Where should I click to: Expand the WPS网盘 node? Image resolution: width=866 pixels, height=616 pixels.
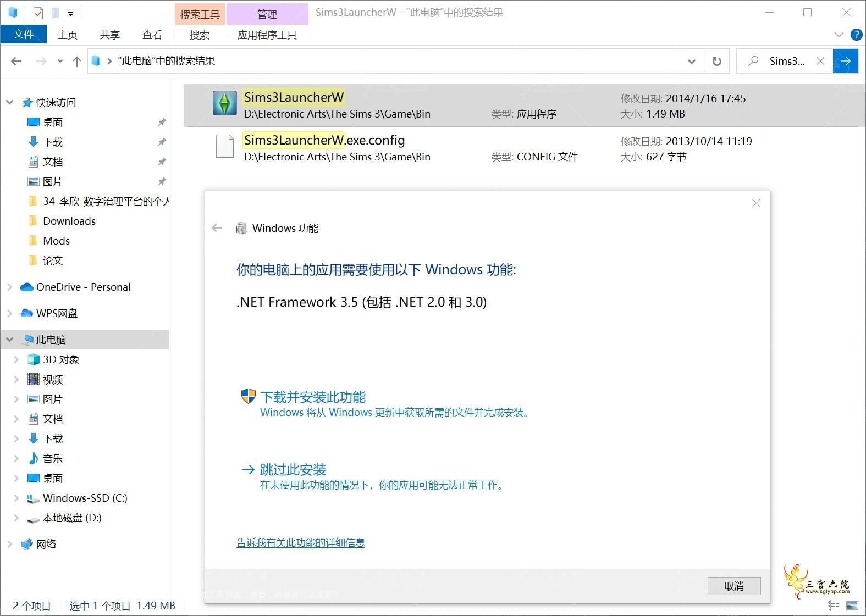(x=9, y=313)
